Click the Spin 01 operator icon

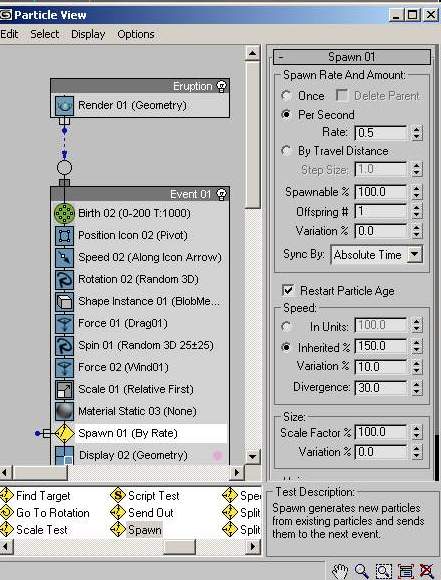tap(64, 345)
